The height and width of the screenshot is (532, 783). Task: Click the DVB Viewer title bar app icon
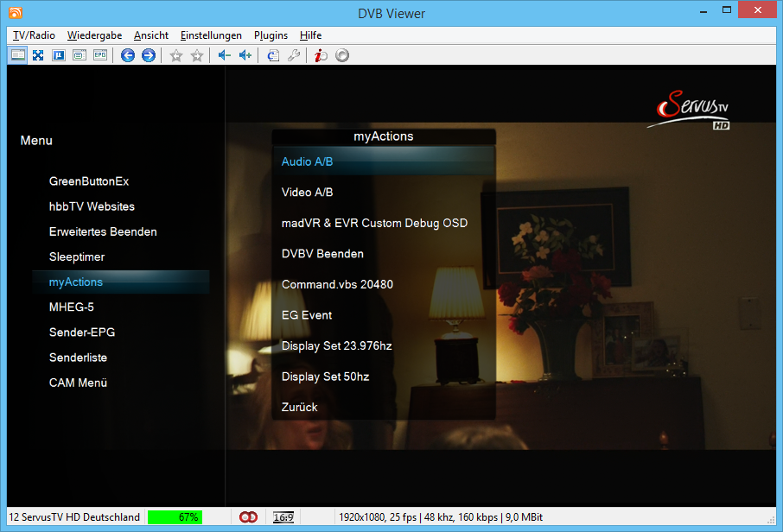click(16, 12)
